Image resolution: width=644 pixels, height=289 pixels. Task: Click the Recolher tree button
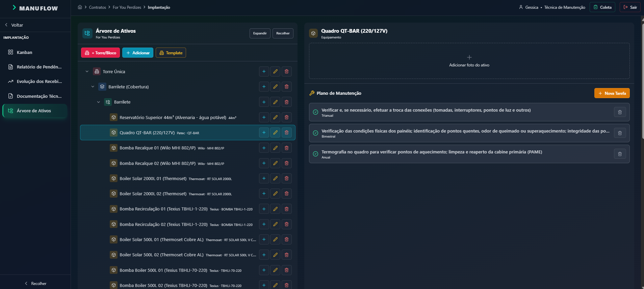click(x=283, y=33)
